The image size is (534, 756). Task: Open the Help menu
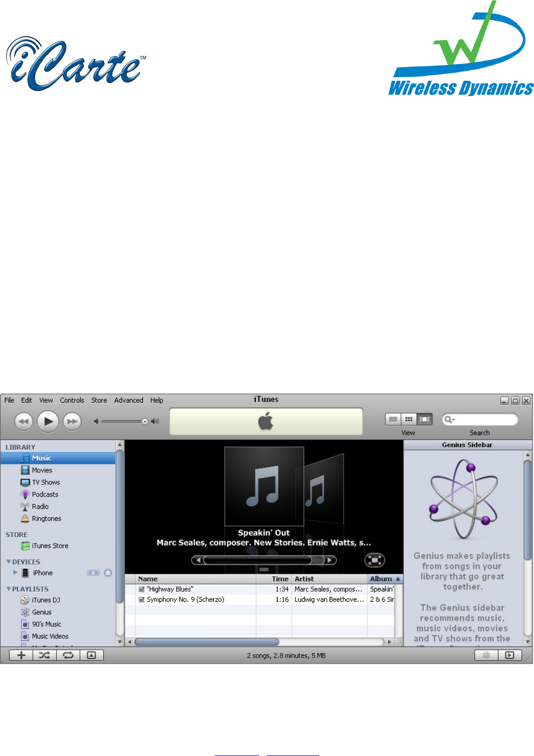(x=156, y=400)
